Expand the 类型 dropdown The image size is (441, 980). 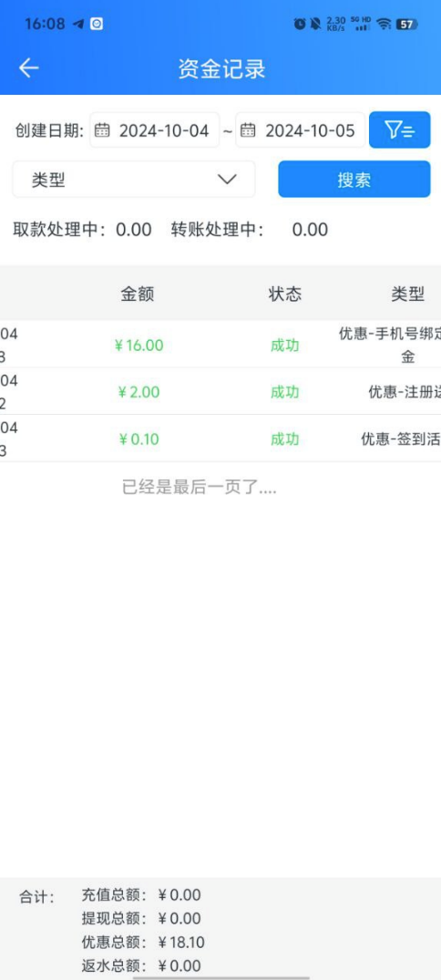pos(134,180)
